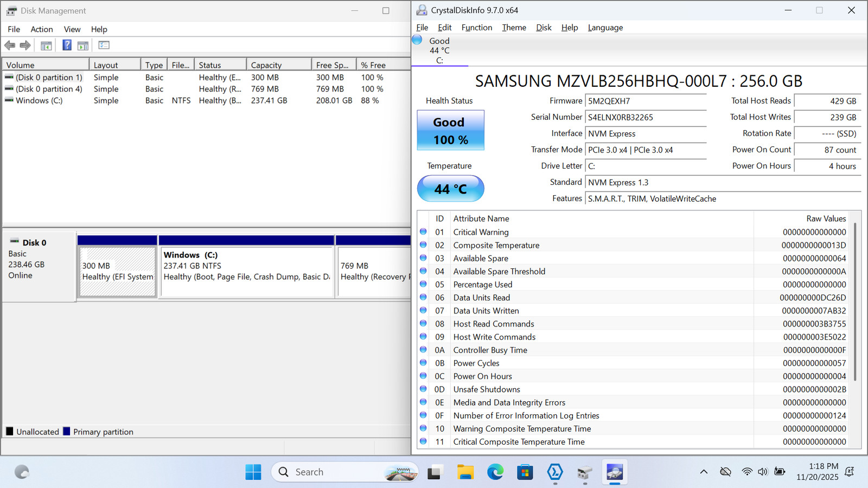Image resolution: width=868 pixels, height=488 pixels.
Task: Open Help via blue question mark icon
Action: (67, 45)
